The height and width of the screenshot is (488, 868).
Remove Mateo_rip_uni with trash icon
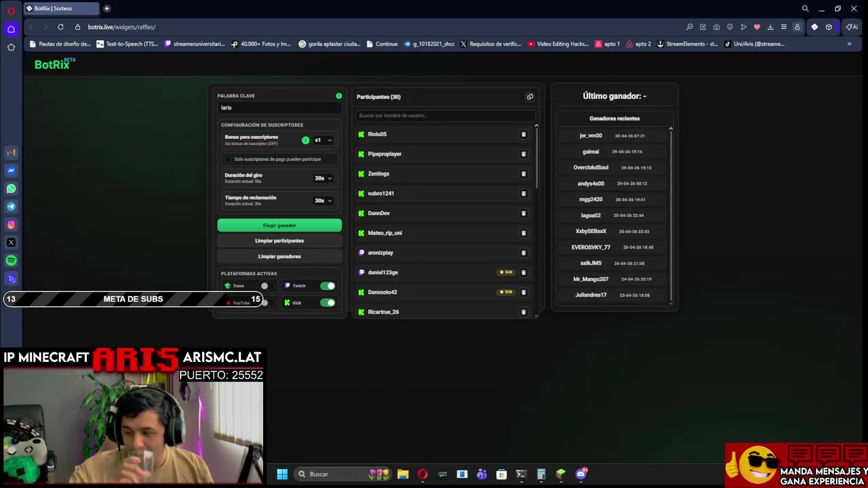pyautogui.click(x=523, y=232)
